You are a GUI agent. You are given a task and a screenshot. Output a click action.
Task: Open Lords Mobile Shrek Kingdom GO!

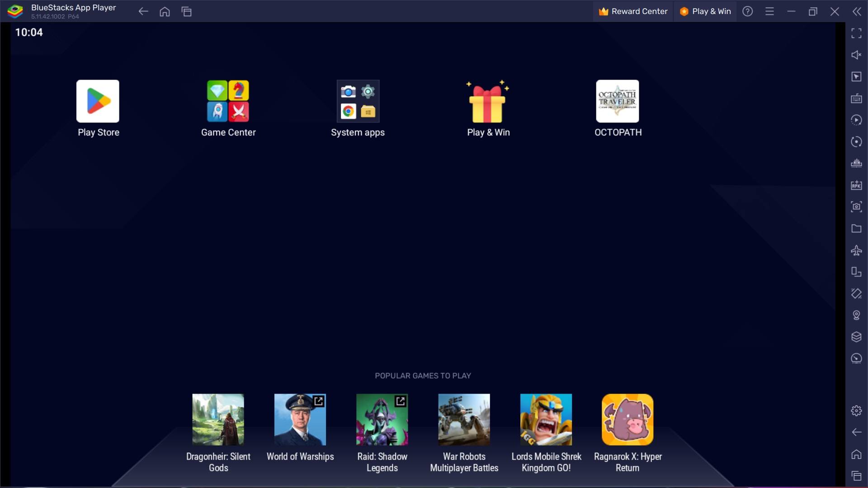tap(546, 419)
